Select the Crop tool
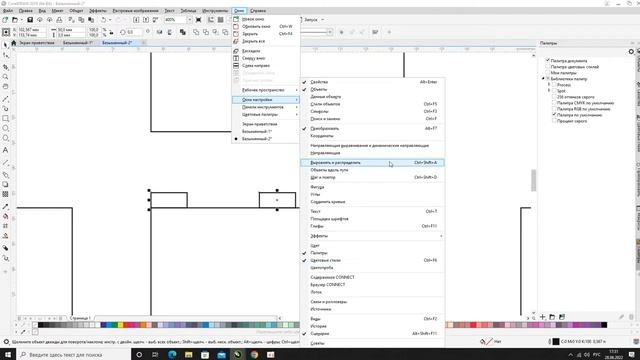Viewport: 640px width, 360px height. pos(5,67)
